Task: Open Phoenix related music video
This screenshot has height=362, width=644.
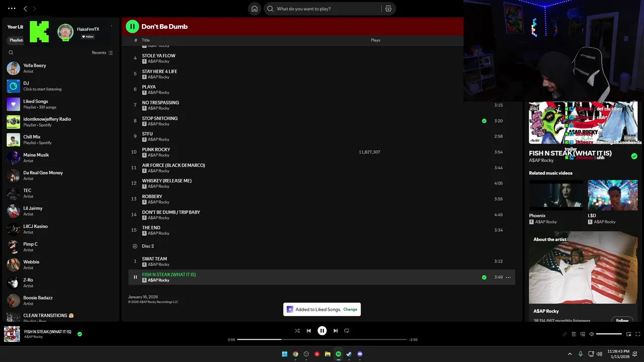Action: (x=556, y=202)
